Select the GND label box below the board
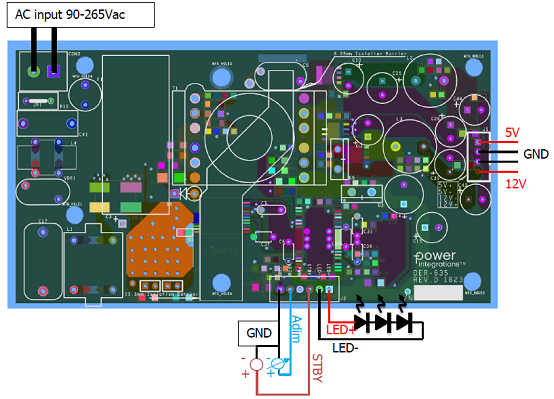The height and width of the screenshot is (399, 554). (259, 333)
